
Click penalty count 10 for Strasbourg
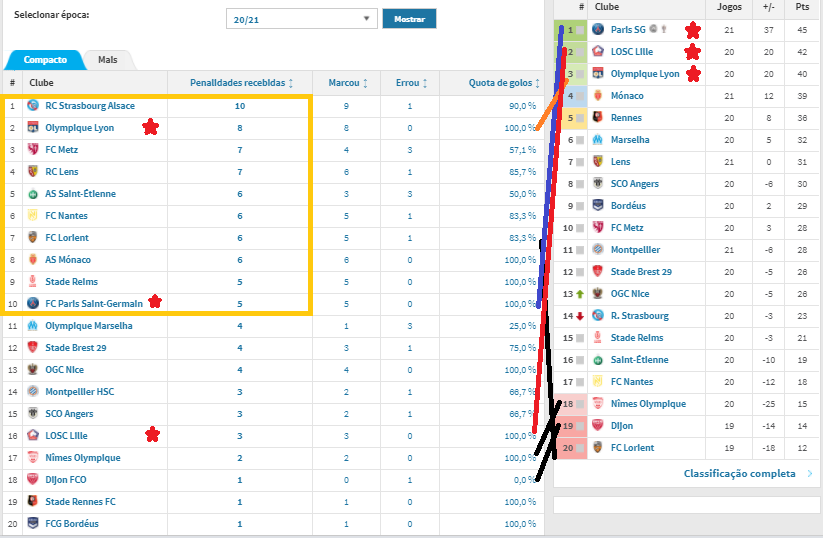click(240, 106)
